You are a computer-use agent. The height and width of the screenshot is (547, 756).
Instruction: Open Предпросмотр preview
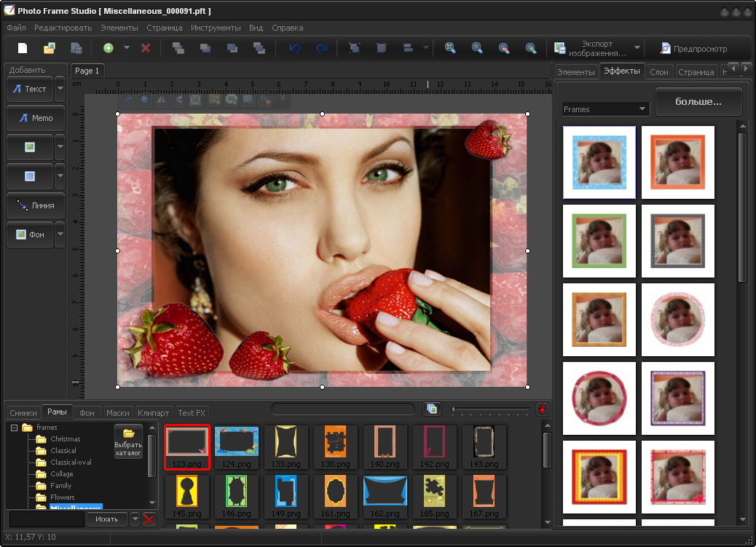tap(693, 49)
